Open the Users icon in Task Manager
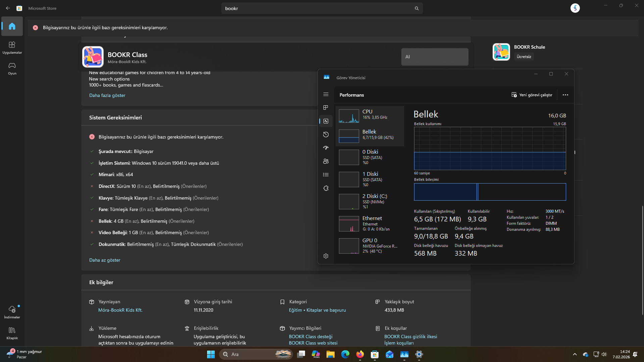 click(326, 161)
